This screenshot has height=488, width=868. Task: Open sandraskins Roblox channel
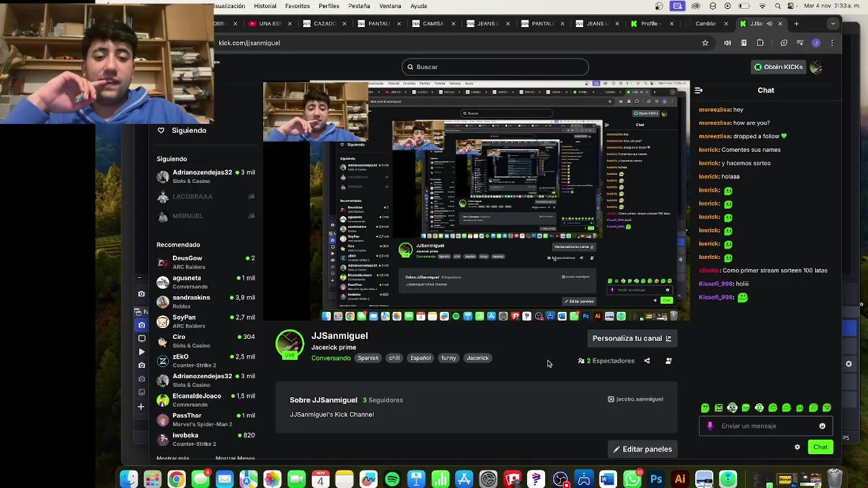pos(206,302)
